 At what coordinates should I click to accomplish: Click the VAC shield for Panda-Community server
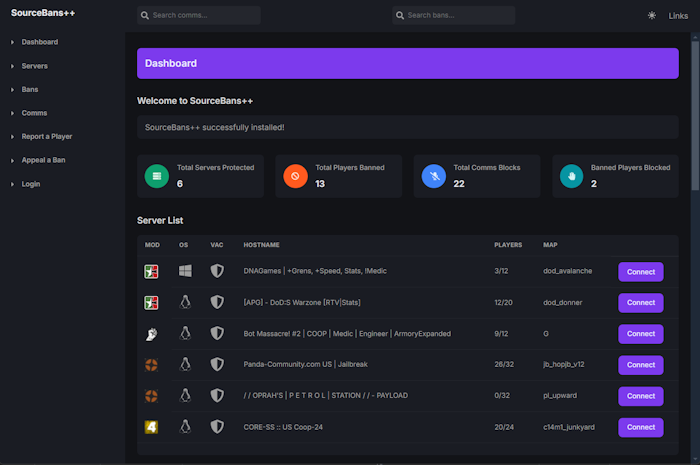tap(217, 365)
